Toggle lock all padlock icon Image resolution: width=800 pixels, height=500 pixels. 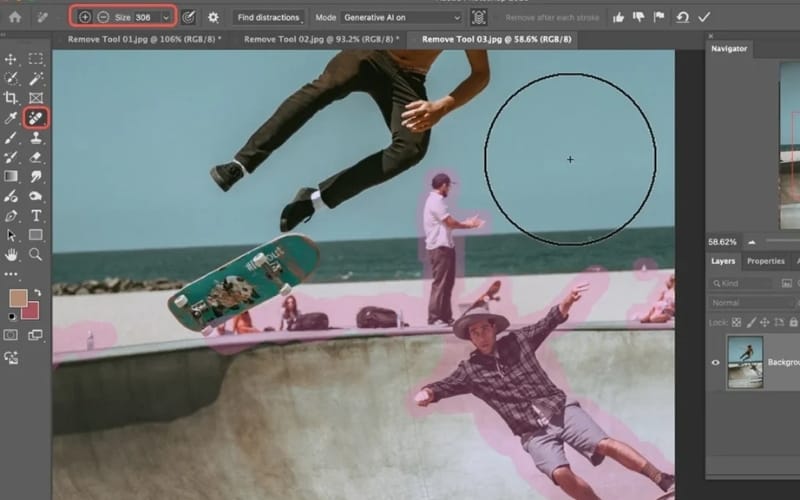pos(793,322)
